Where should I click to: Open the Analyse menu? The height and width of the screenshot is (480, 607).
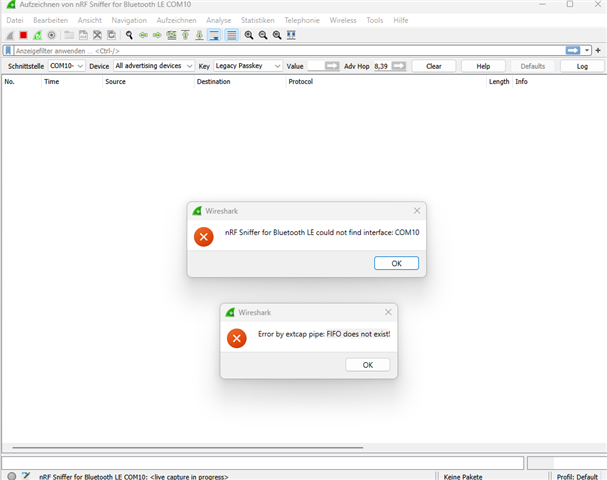[x=218, y=20]
